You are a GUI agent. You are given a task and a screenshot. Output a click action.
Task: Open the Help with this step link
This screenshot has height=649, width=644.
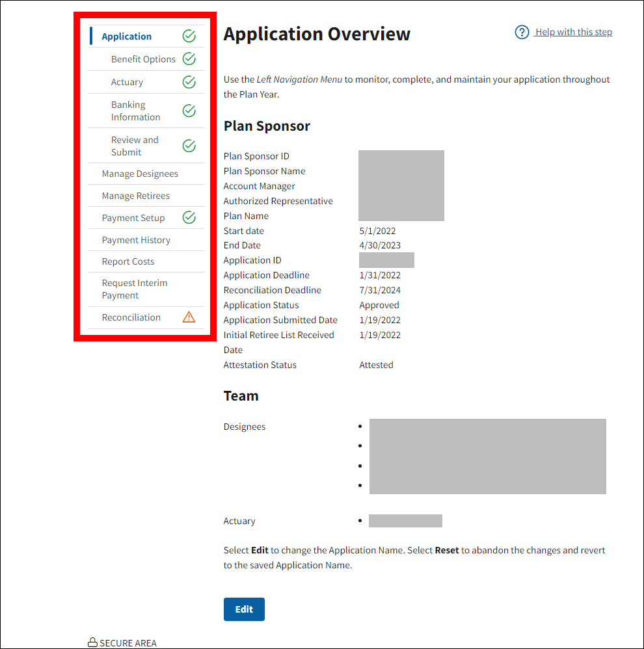point(573,33)
